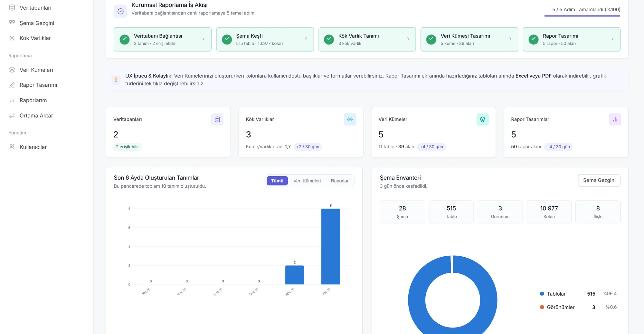
Task: Click the green check on Şema Keşfi
Action: click(x=227, y=39)
